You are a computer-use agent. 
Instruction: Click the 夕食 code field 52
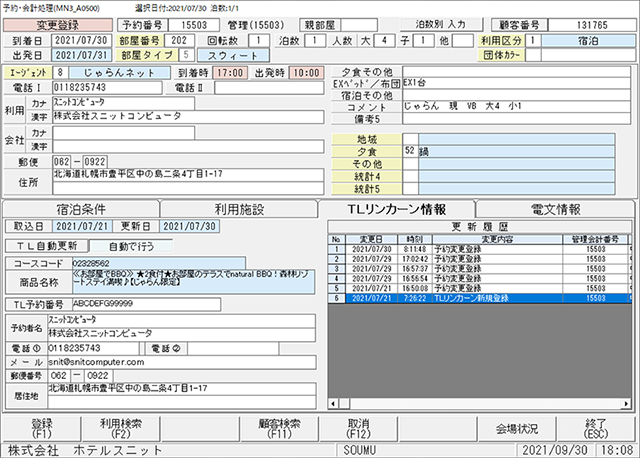click(410, 151)
